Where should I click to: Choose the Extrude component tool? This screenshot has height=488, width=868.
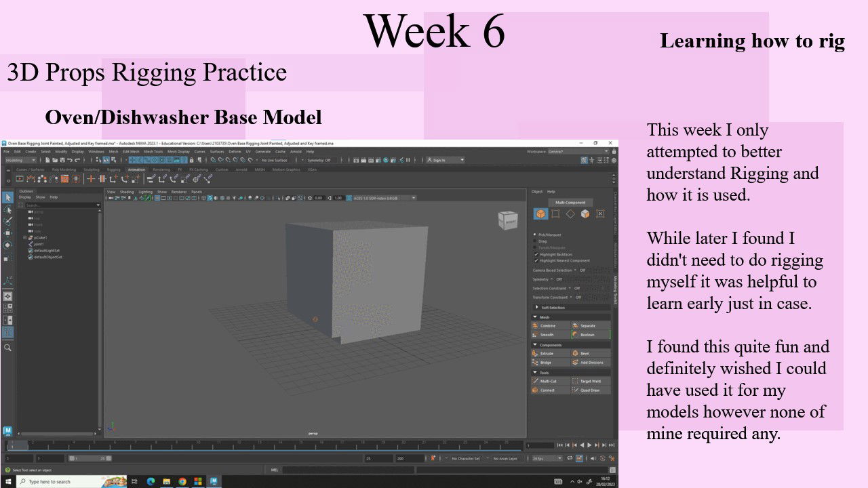click(547, 354)
